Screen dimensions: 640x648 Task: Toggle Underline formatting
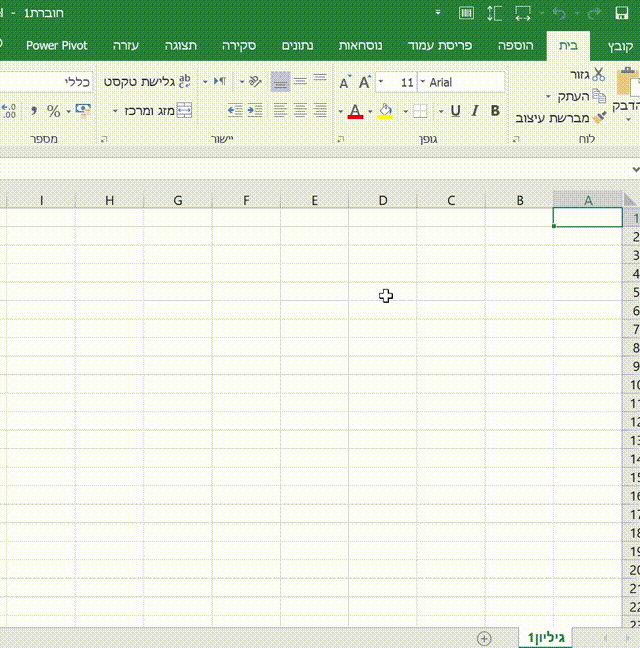pos(455,110)
